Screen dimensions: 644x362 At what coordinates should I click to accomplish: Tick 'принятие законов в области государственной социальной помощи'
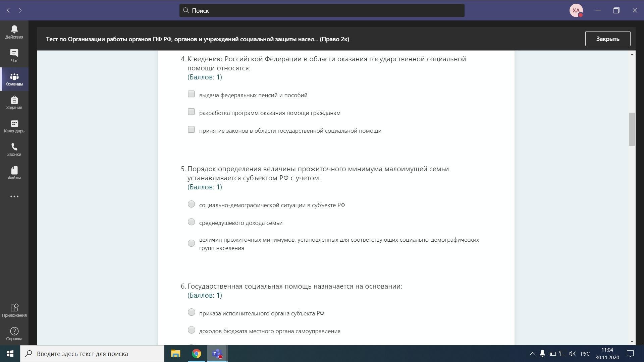coord(191,130)
